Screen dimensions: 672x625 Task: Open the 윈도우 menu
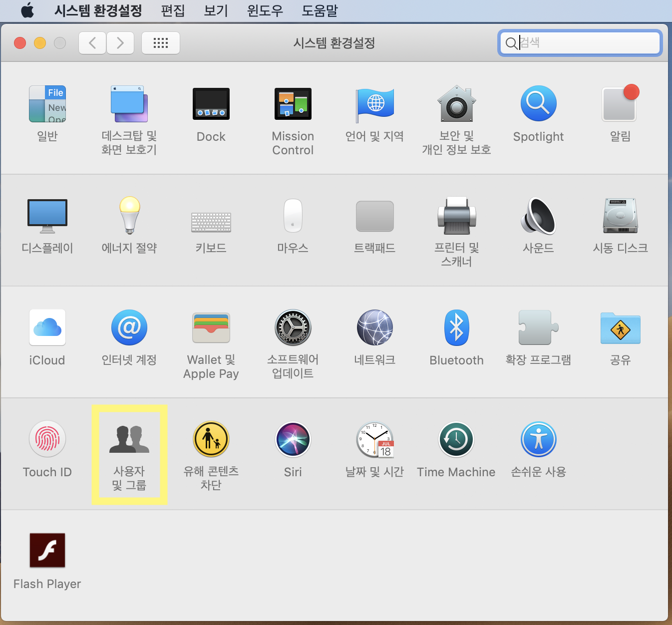point(265,10)
